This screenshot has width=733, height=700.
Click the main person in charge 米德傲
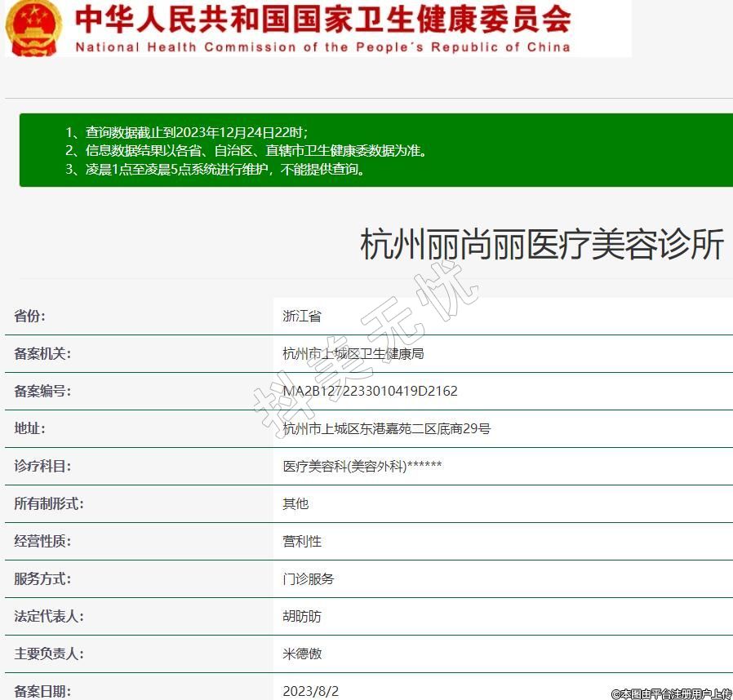[302, 654]
